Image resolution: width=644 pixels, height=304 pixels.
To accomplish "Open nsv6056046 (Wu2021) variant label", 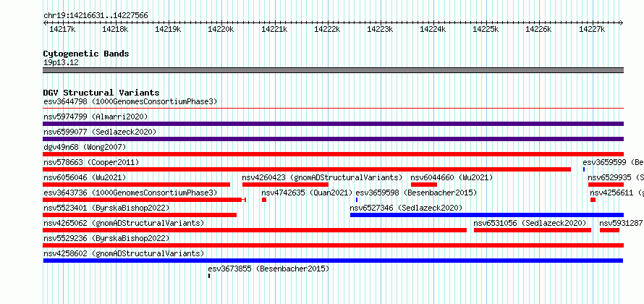I will click(x=85, y=177).
